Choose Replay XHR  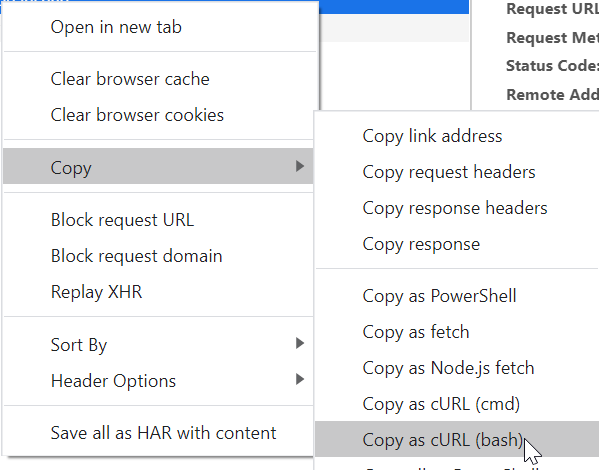point(158,292)
